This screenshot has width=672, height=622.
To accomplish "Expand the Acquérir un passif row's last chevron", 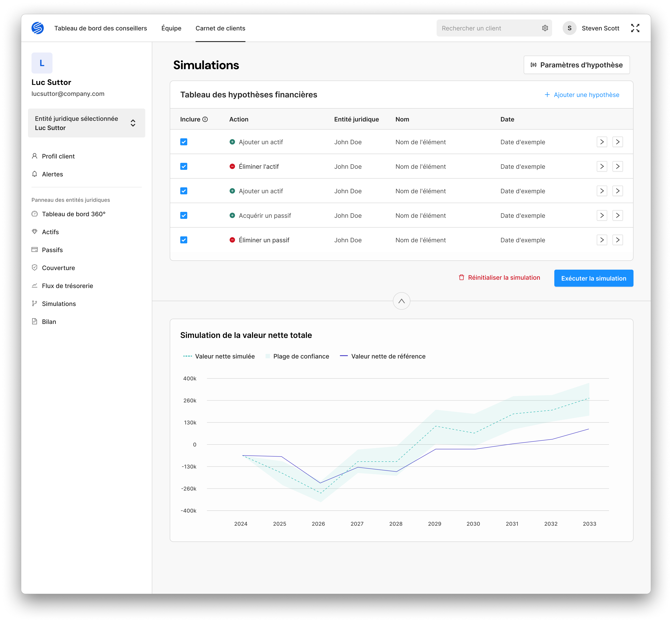I will pyautogui.click(x=618, y=215).
